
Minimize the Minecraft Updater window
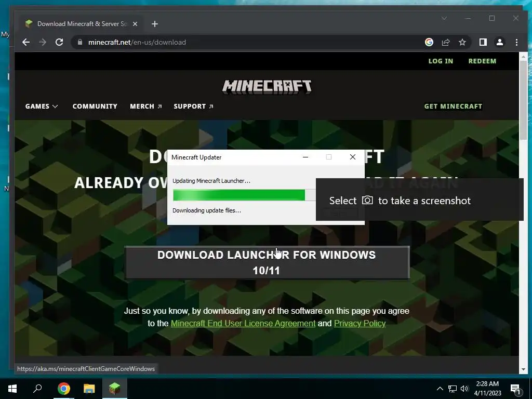coord(305,157)
